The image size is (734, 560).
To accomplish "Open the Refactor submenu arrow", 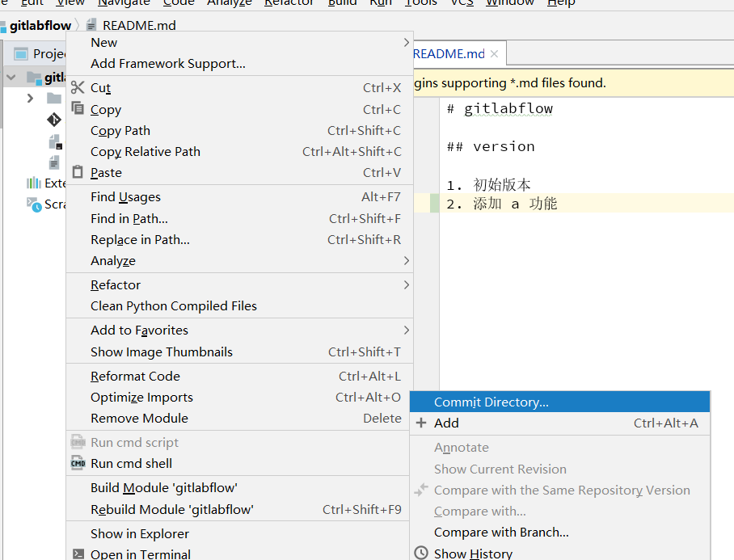I will pos(406,284).
